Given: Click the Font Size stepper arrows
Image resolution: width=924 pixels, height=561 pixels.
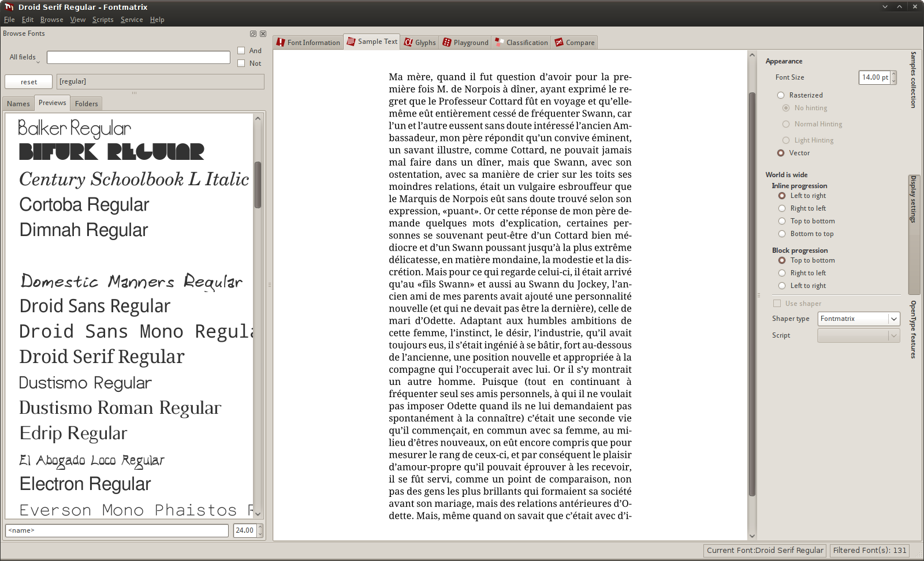Looking at the screenshot, I should click(893, 77).
